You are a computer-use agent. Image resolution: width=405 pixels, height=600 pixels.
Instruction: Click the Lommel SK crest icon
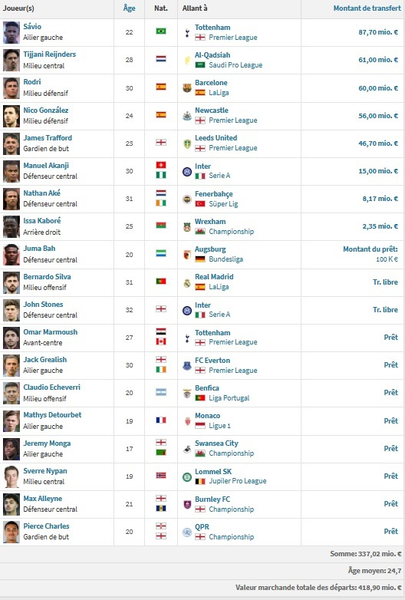187,477
